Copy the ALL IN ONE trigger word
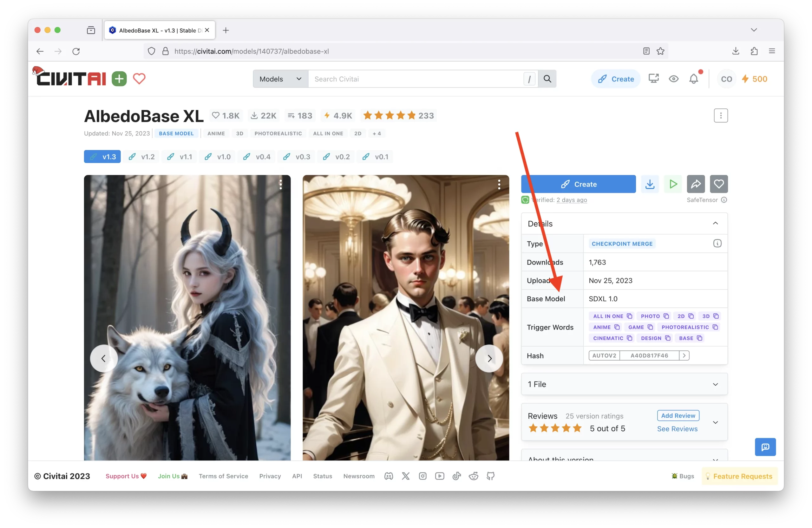Image resolution: width=812 pixels, height=528 pixels. (630, 316)
